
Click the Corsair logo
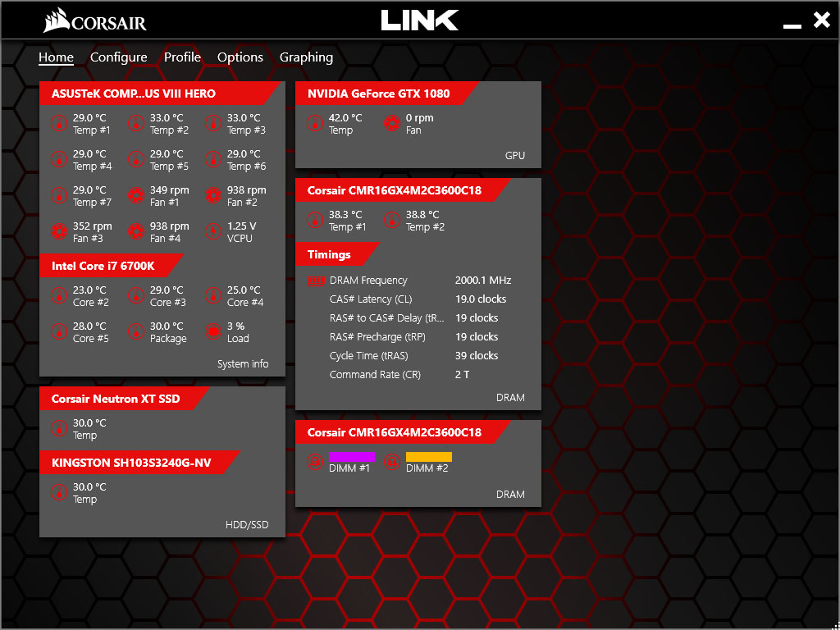tap(95, 22)
